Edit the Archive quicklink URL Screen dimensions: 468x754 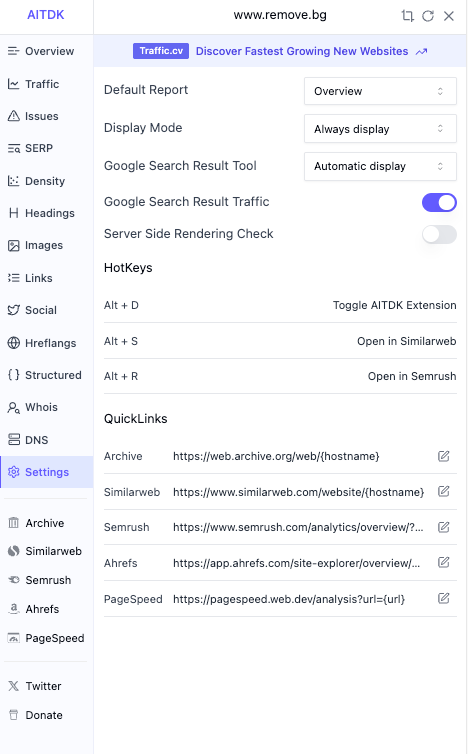(x=443, y=456)
